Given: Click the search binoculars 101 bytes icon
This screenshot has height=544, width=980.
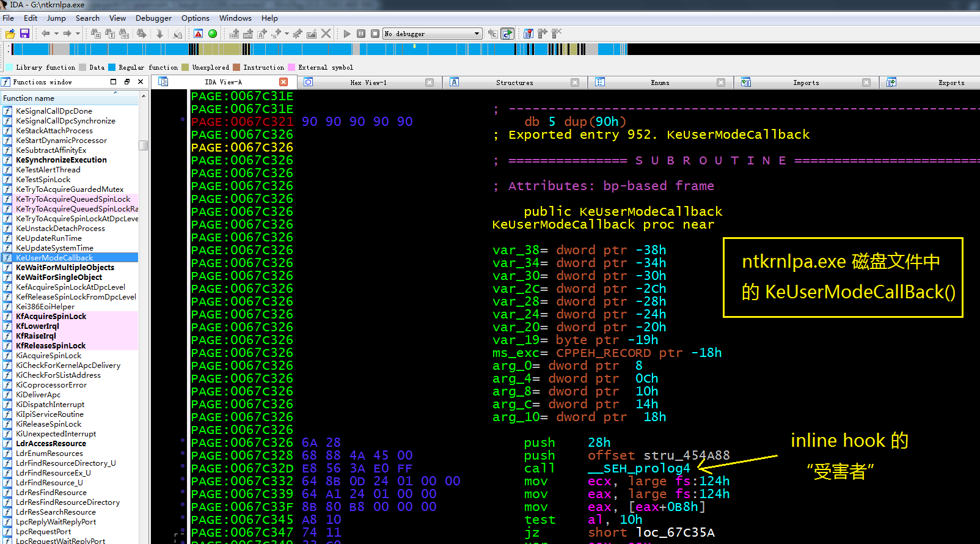Looking at the screenshot, I should (x=124, y=34).
